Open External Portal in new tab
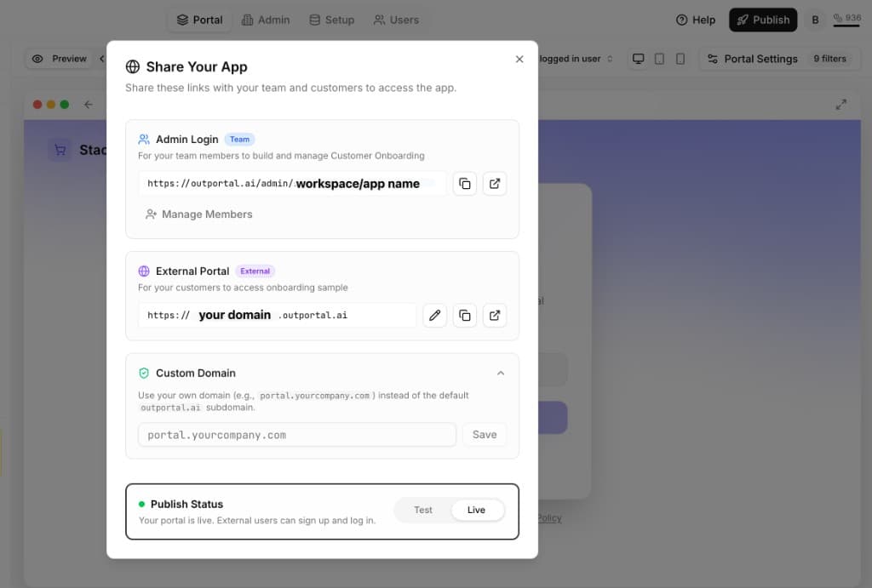The height and width of the screenshot is (588, 872). coord(495,315)
